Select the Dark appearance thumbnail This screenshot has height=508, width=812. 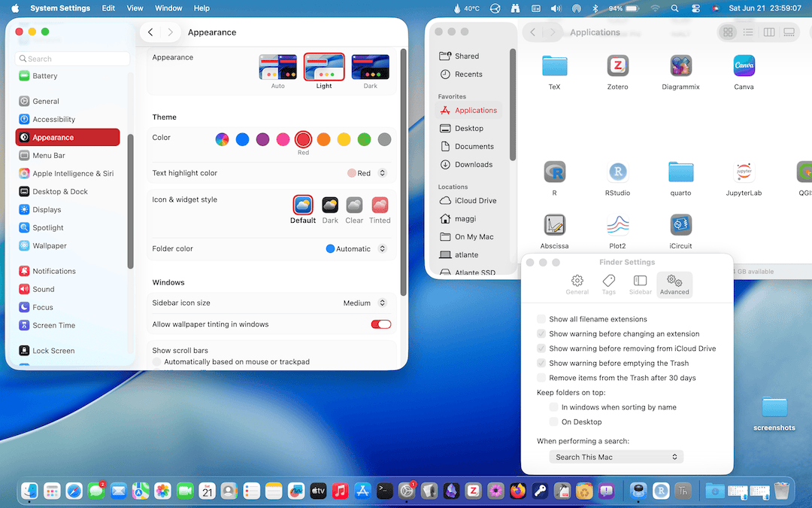(x=370, y=67)
